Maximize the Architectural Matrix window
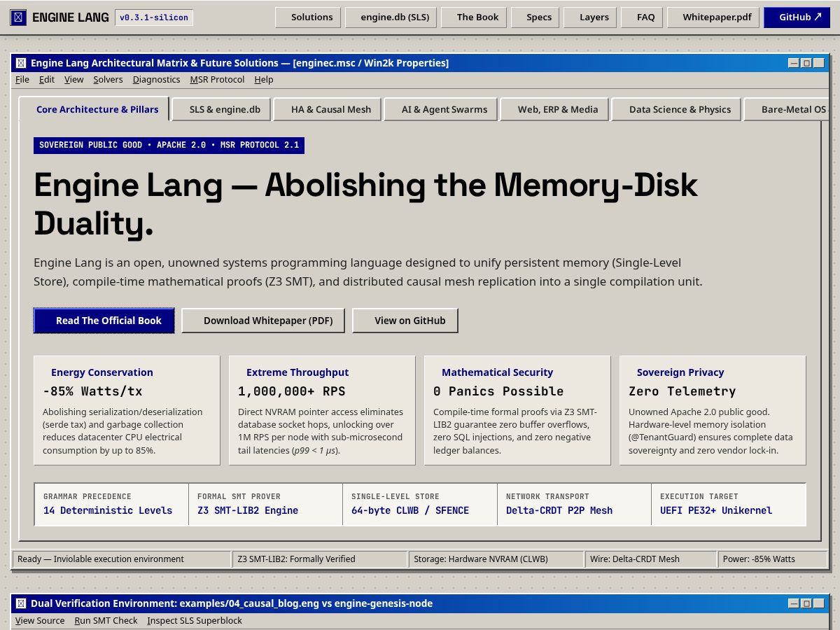 806,63
